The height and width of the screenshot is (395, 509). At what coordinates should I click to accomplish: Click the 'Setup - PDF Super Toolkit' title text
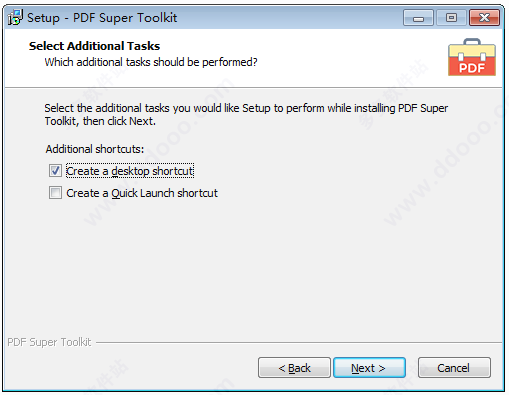(102, 18)
